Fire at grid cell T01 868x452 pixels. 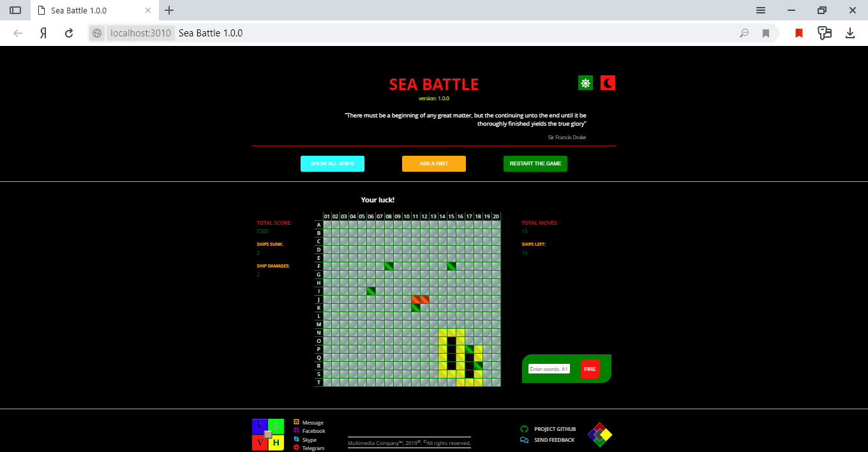[327, 382]
